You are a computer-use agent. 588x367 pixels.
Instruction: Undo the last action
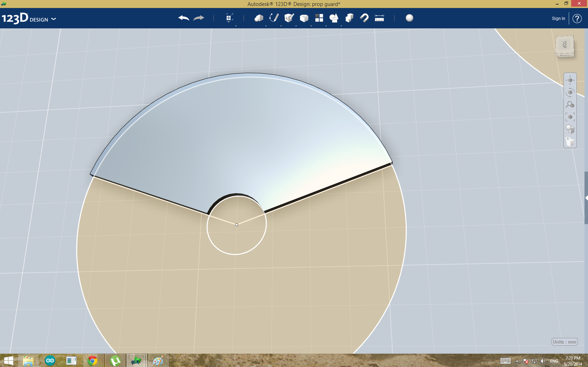point(183,18)
